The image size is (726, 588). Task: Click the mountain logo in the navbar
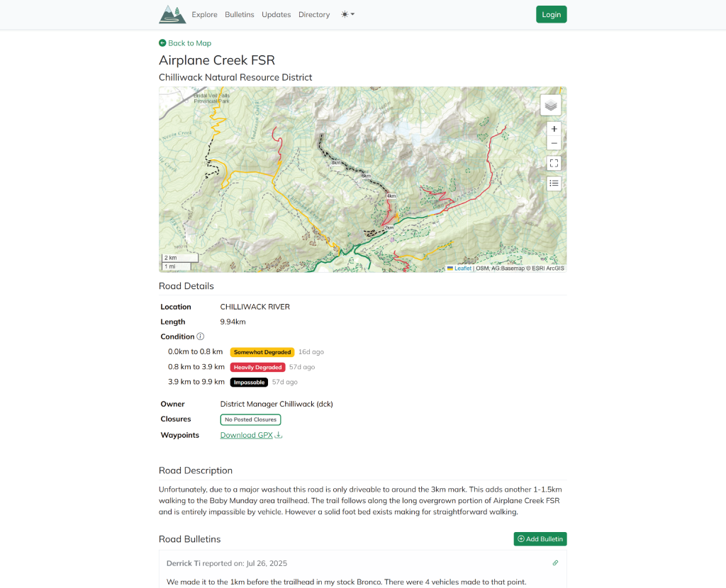pos(172,14)
